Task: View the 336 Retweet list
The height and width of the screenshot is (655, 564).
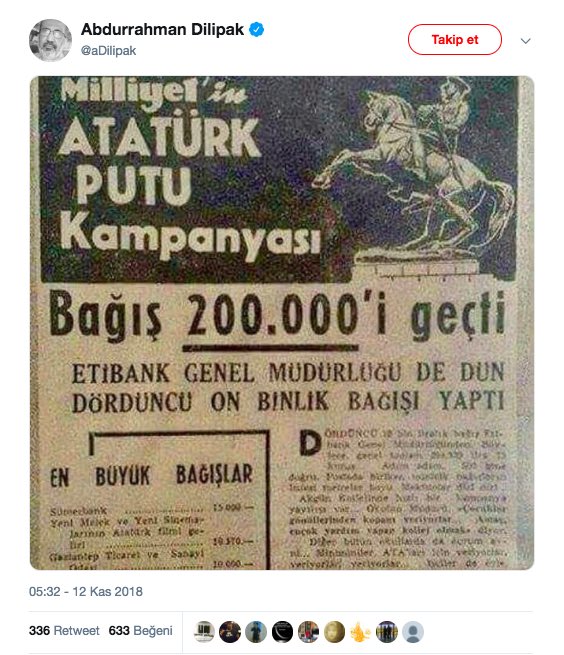Action: [x=64, y=630]
